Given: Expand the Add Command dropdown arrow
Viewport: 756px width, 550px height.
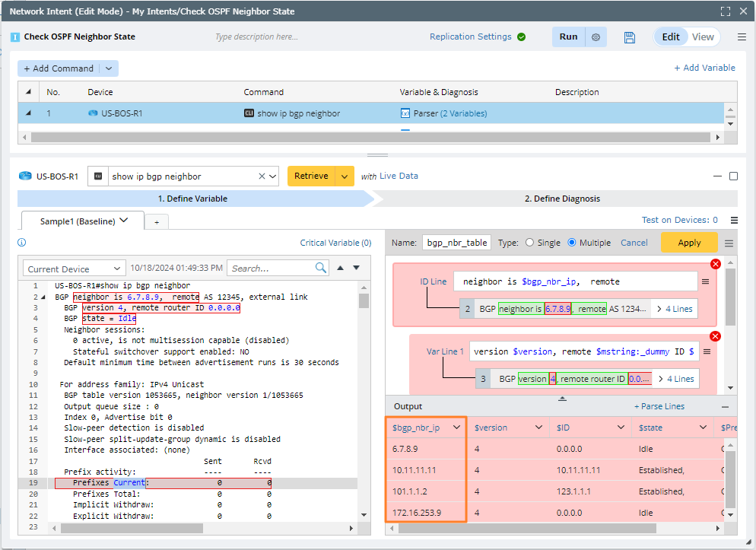Looking at the screenshot, I should point(108,68).
